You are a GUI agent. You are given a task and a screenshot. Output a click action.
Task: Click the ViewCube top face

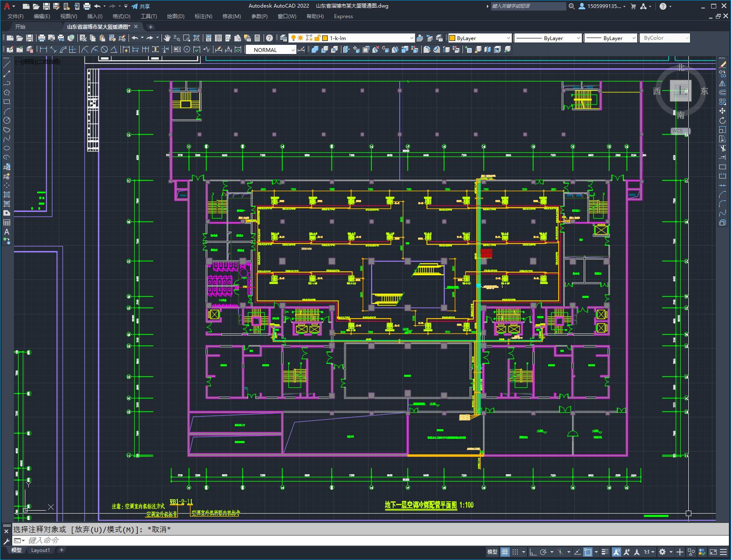681,91
